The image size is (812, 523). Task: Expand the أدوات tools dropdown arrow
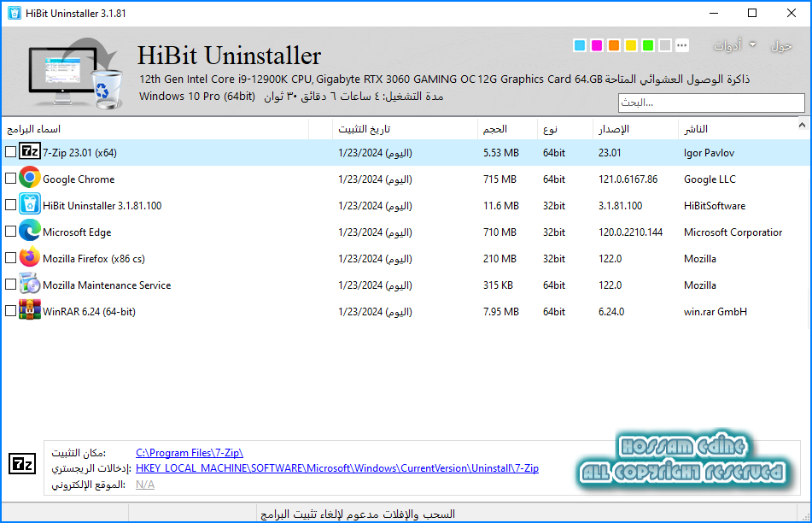tap(752, 44)
